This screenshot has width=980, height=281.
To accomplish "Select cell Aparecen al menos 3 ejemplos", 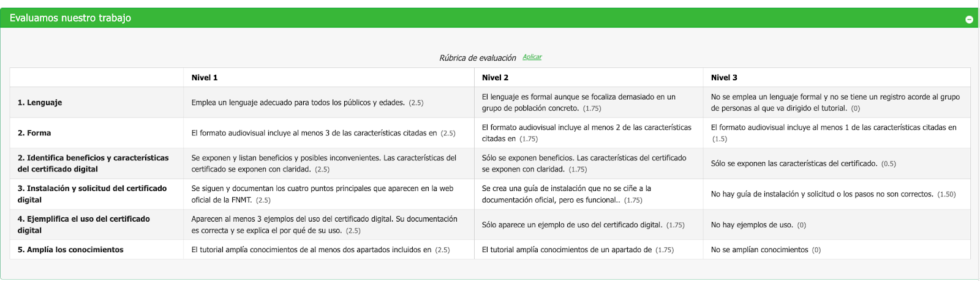I will (x=328, y=225).
